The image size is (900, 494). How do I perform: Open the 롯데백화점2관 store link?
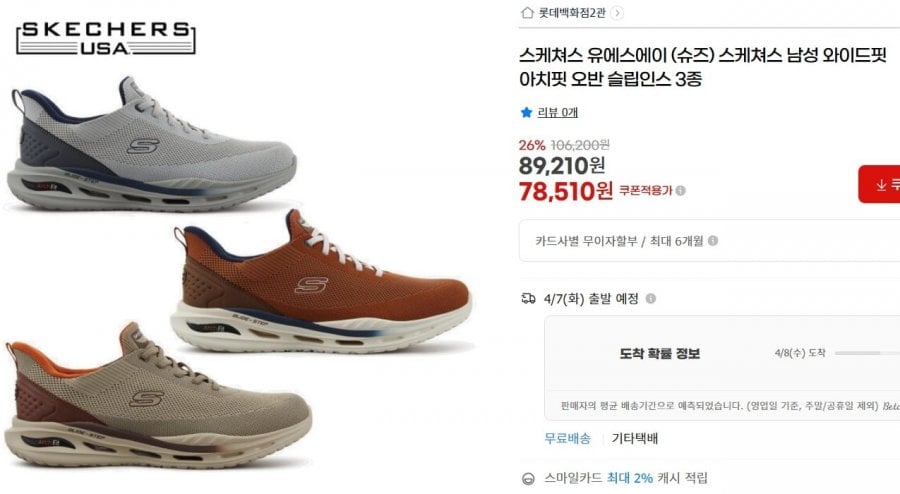tap(572, 13)
